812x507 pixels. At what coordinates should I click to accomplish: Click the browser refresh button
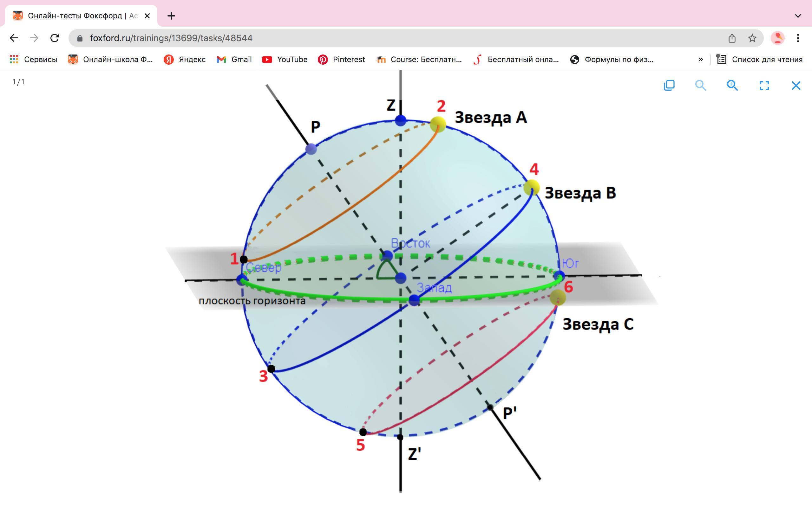click(x=54, y=38)
